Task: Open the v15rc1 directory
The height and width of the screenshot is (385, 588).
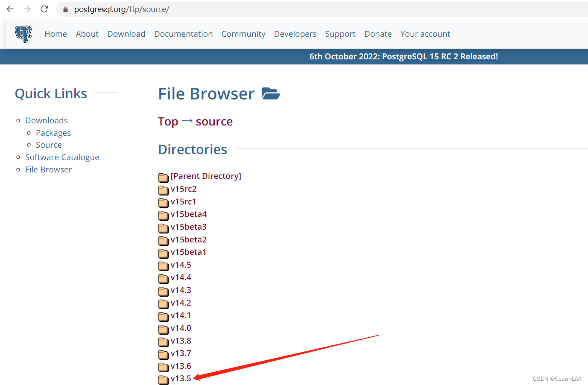Action: click(184, 201)
